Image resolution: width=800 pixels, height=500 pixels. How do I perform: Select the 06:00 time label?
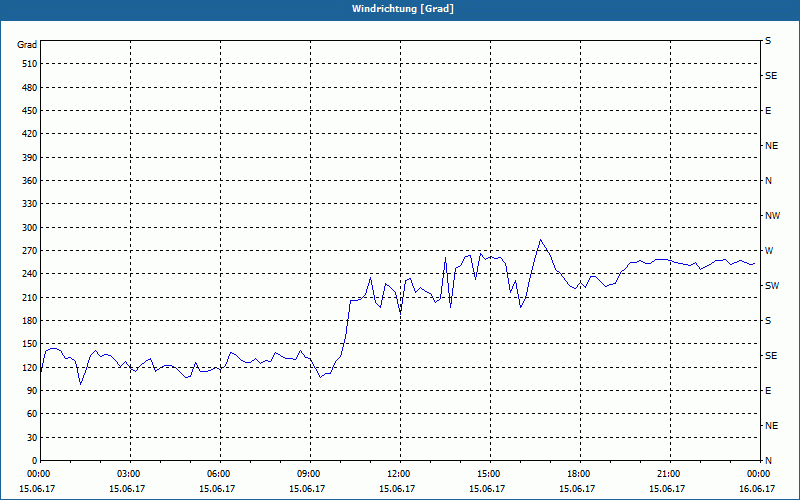click(x=220, y=474)
